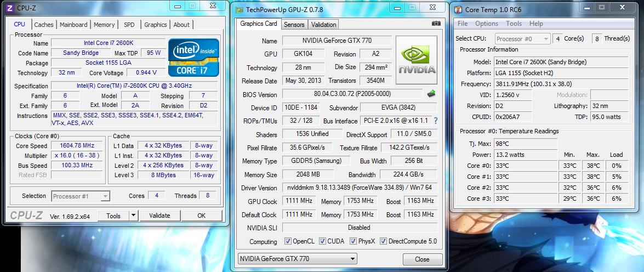Open the About tab in CPU-Z
This screenshot has width=644, height=272.
pos(181,25)
